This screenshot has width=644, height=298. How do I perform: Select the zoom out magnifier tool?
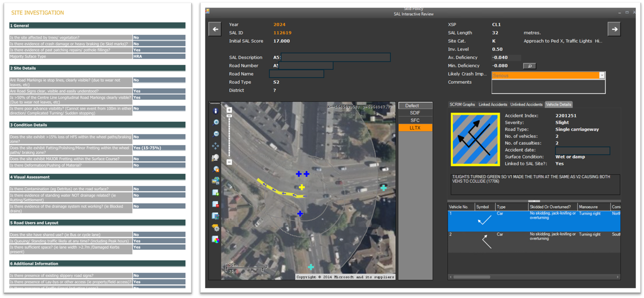pos(215,134)
